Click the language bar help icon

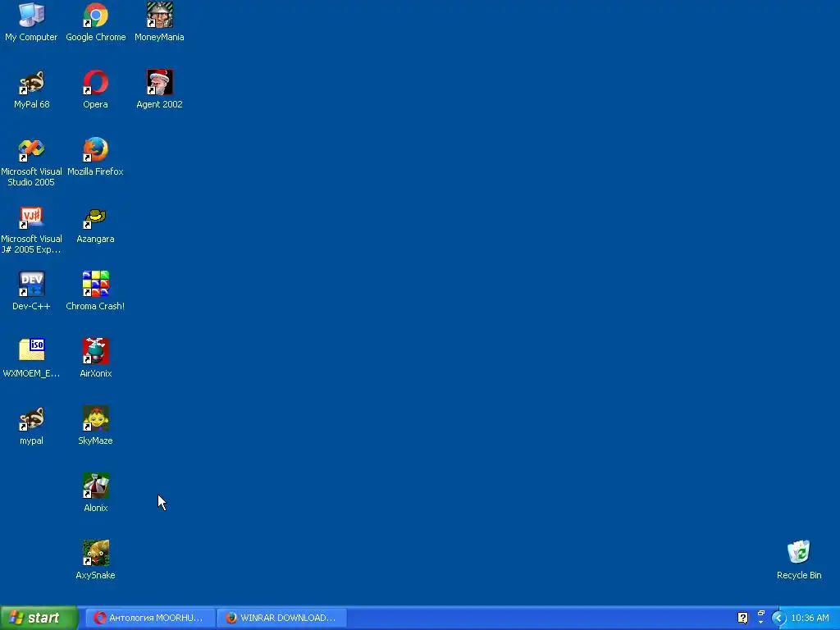pyautogui.click(x=742, y=618)
